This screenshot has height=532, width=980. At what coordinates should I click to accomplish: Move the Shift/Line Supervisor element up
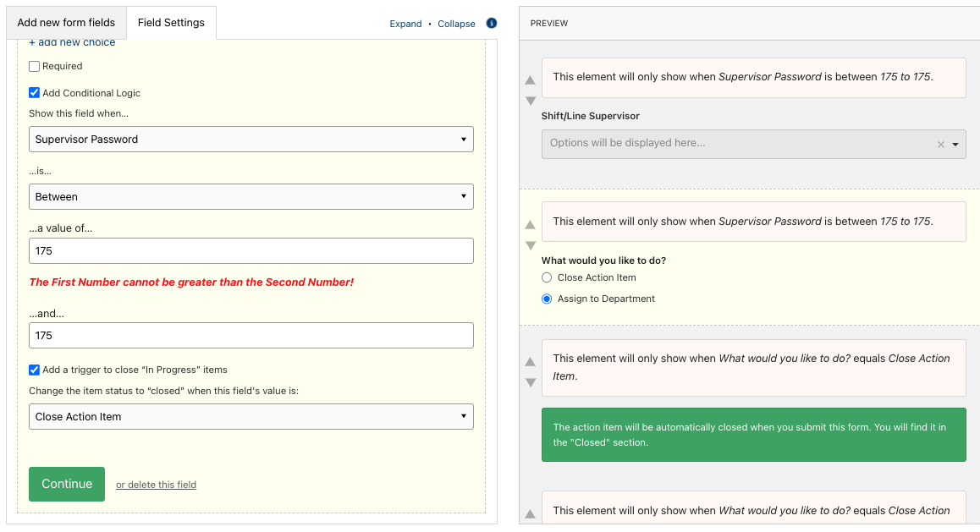click(x=530, y=80)
